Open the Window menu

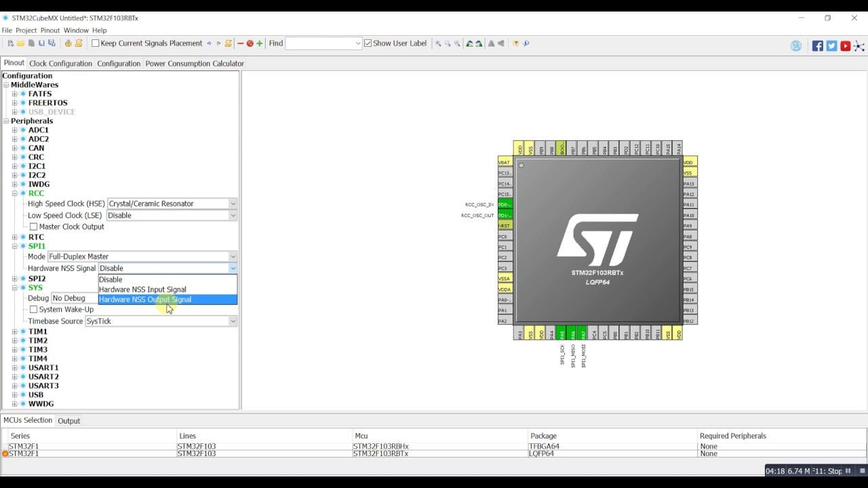tap(76, 30)
